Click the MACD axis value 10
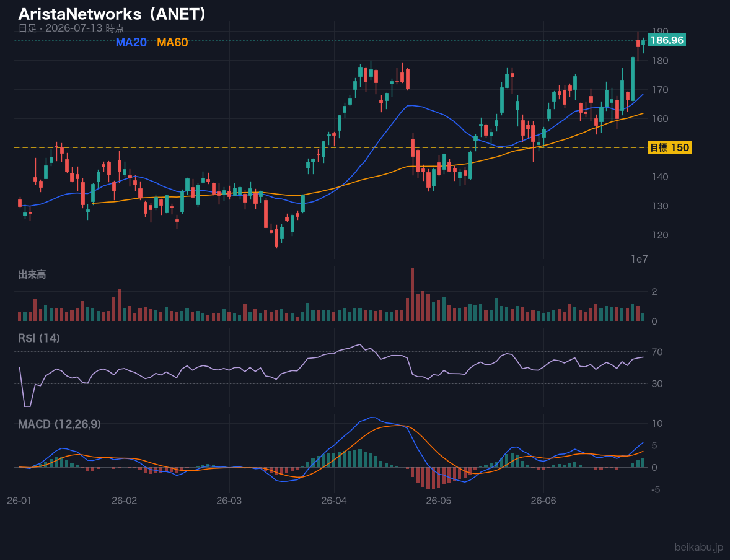 point(657,424)
